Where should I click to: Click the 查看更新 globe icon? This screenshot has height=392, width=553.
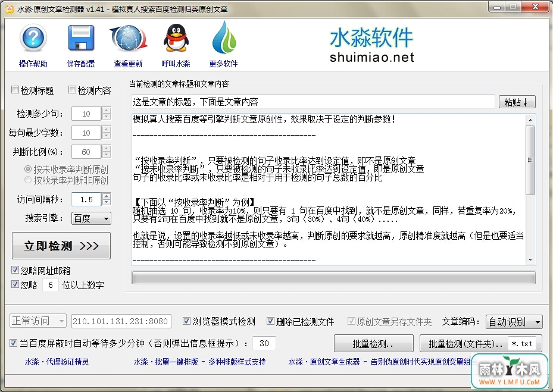point(128,37)
